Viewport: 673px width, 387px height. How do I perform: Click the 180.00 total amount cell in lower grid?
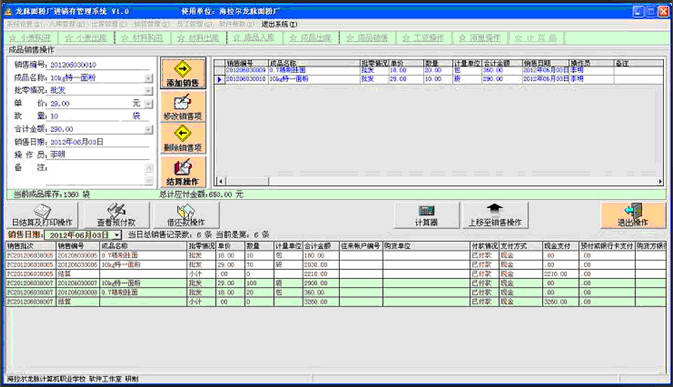coord(321,256)
